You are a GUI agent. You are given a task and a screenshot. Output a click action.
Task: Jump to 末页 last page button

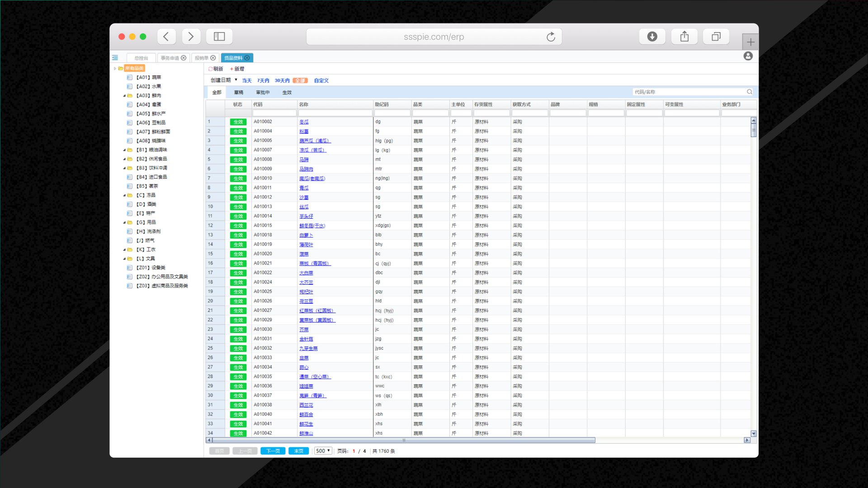point(299,451)
